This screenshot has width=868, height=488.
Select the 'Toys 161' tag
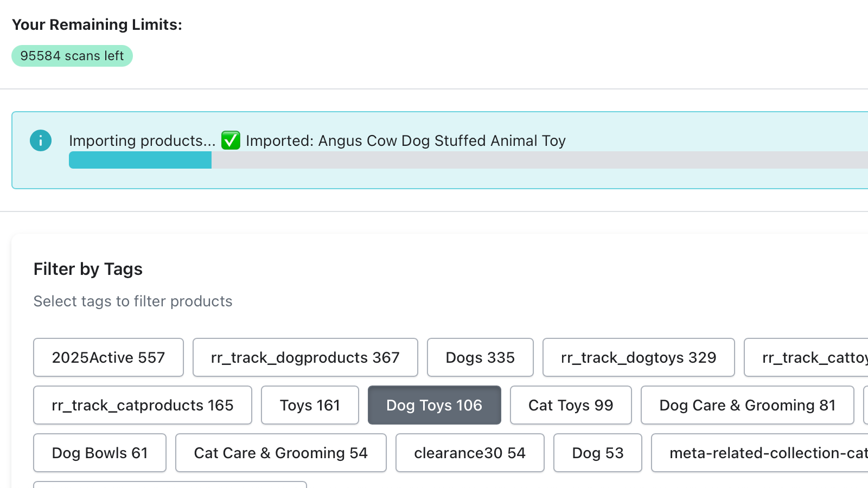point(310,405)
